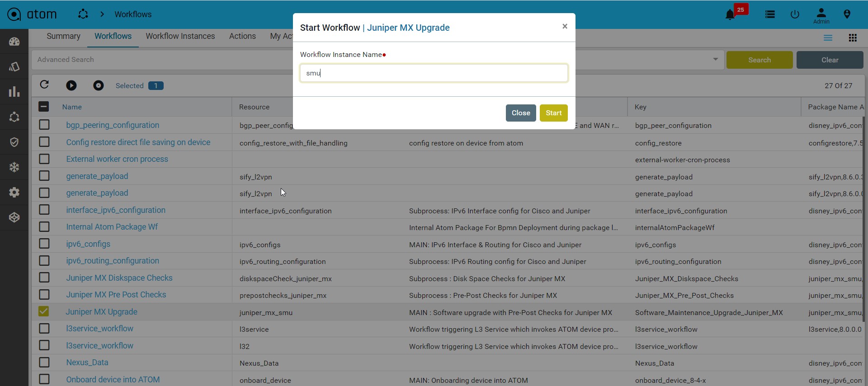
Task: Click the atom logo icon
Action: (x=14, y=14)
